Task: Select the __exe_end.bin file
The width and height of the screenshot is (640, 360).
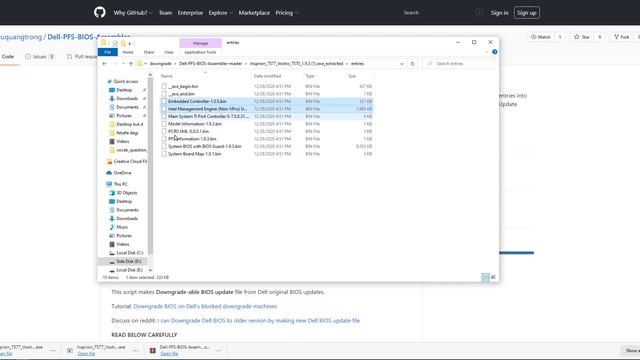Action: (181, 94)
